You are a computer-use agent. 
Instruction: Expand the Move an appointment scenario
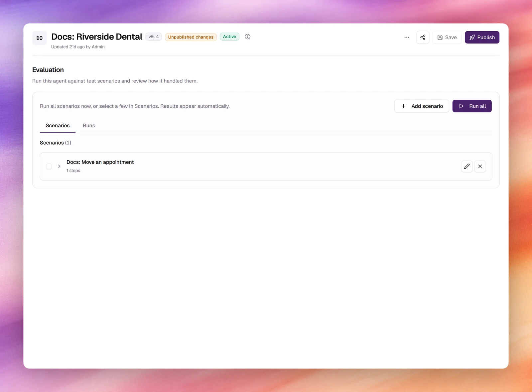point(59,166)
